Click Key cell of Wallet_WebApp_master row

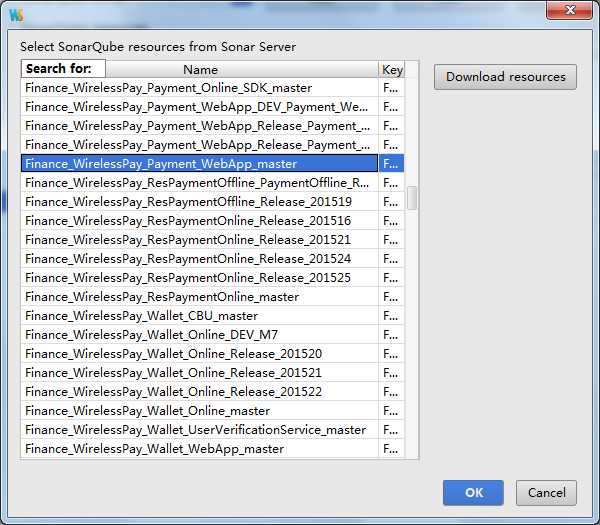391,448
